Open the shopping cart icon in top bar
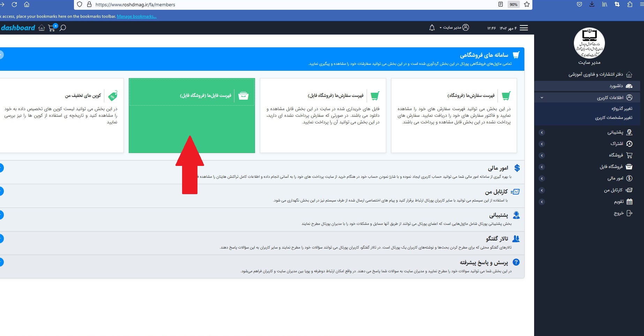The image size is (644, 336). [x=52, y=28]
